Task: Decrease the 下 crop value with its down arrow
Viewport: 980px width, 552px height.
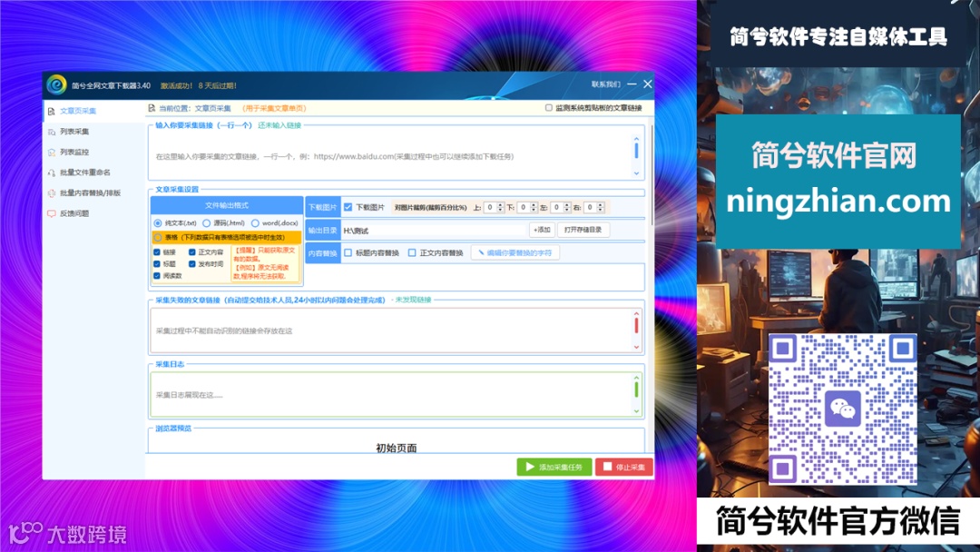Action: 534,210
